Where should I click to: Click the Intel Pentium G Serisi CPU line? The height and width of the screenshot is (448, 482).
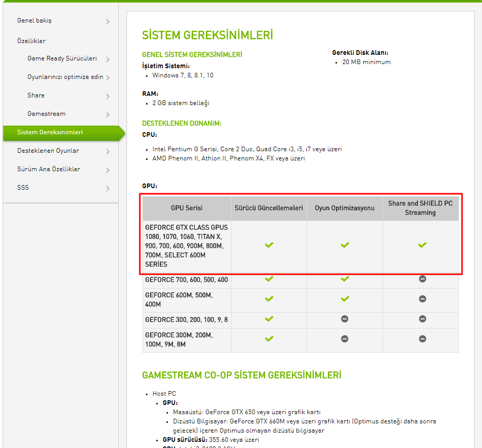[247, 149]
